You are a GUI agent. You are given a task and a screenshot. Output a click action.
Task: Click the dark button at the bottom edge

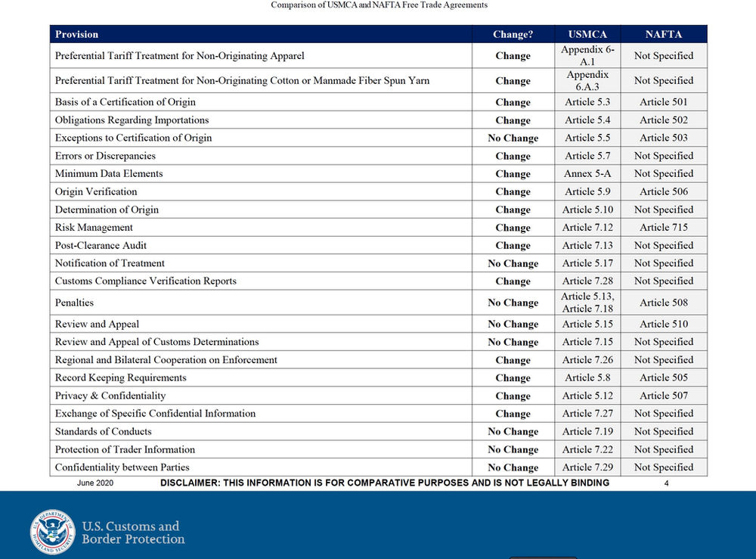[543, 557]
